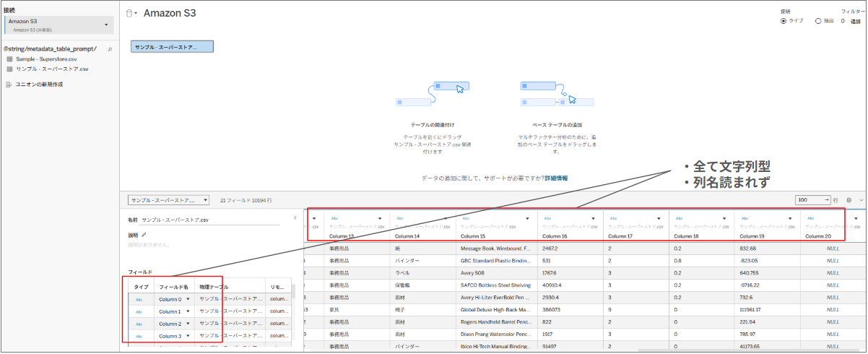Click the table icon of サンプル - スーパーストア.csv
This screenshot has height=354, width=868.
pyautogui.click(x=9, y=69)
